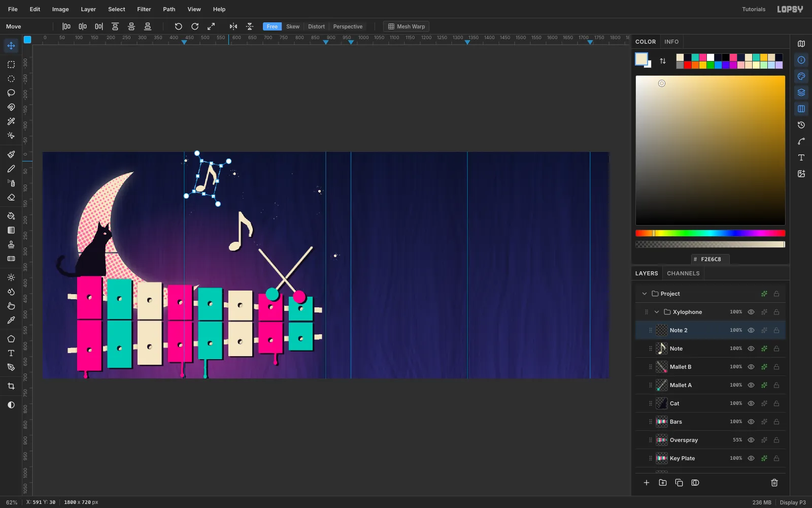
Task: Click the alpha opacity slider
Action: click(710, 244)
